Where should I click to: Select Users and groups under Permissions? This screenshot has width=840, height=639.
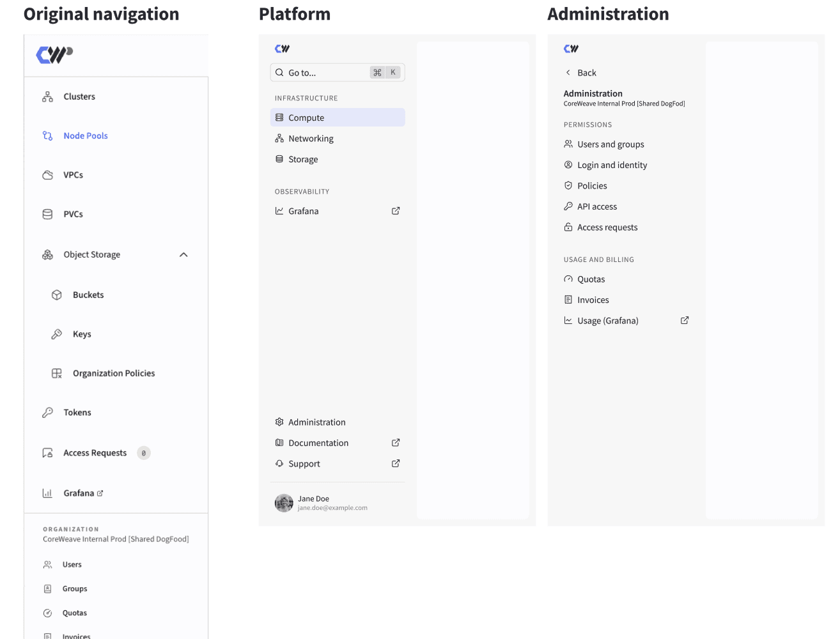click(x=611, y=144)
